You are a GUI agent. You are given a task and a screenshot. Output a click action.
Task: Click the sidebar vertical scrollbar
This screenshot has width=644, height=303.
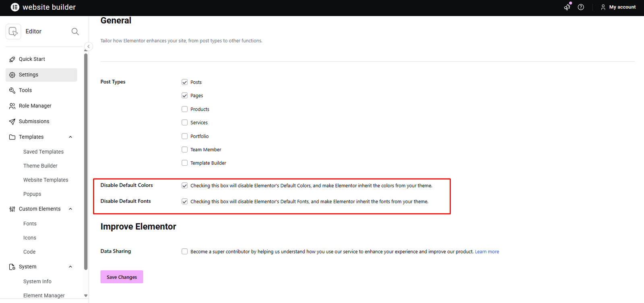tap(86, 161)
